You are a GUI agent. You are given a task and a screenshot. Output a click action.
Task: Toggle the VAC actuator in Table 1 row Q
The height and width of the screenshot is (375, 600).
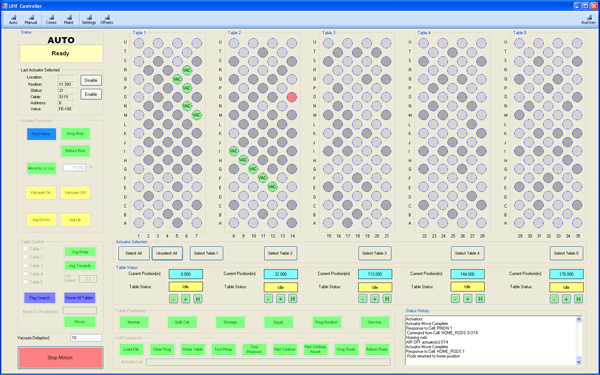[x=177, y=79]
